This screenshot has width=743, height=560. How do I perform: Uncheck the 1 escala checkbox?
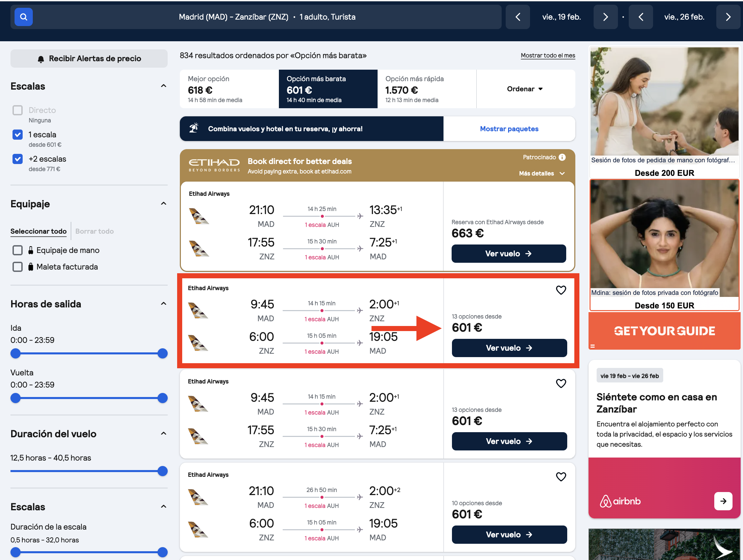pyautogui.click(x=18, y=135)
